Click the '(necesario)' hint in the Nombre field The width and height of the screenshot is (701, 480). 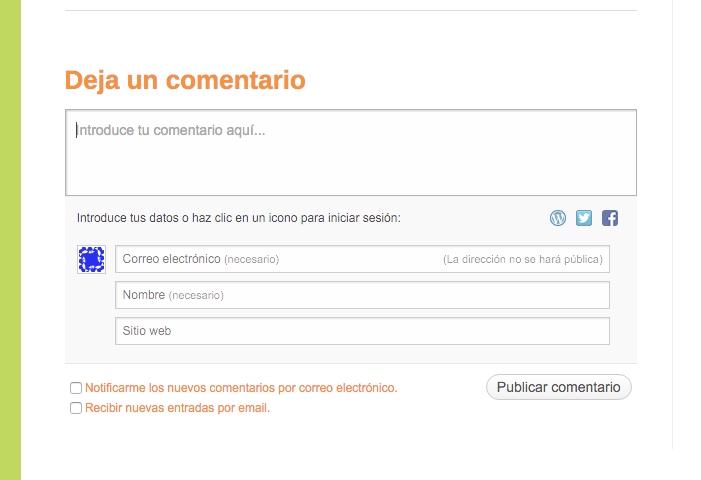(x=196, y=296)
